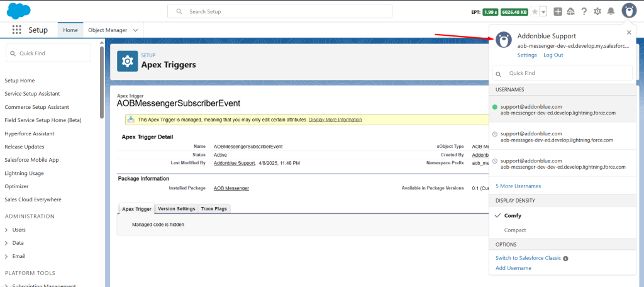Click the sidebar Quick Find box
This screenshot has width=644, height=287.
(x=48, y=53)
